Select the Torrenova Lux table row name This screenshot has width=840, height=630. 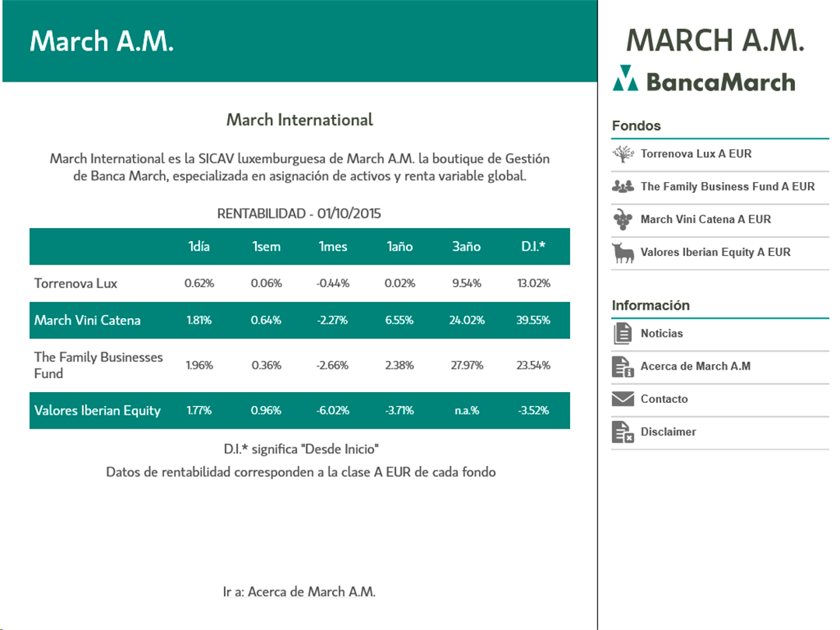(x=75, y=283)
